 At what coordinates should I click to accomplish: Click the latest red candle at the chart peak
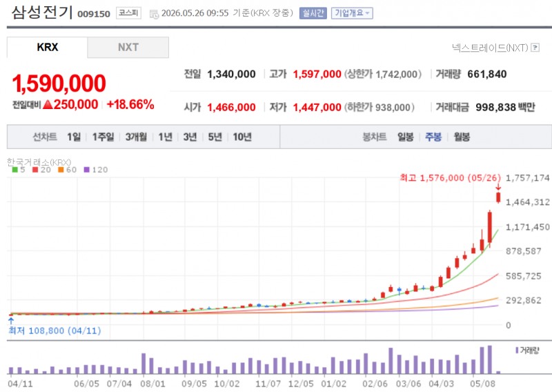498,197
